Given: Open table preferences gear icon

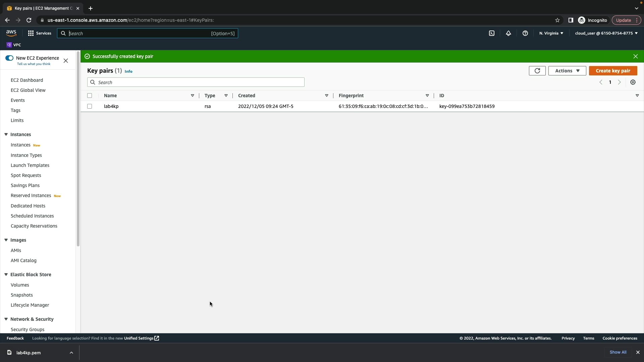Looking at the screenshot, I should click(633, 82).
